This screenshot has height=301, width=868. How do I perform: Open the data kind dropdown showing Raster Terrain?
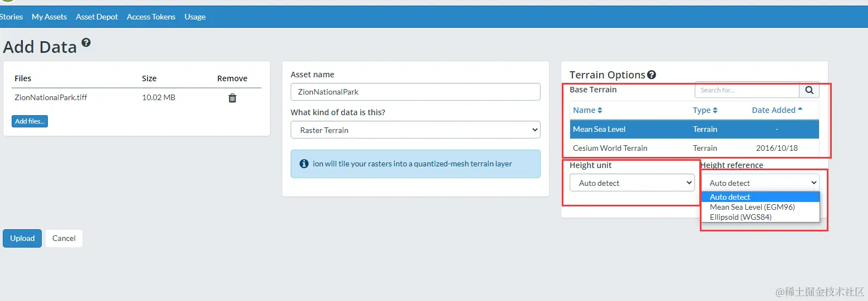tap(415, 130)
